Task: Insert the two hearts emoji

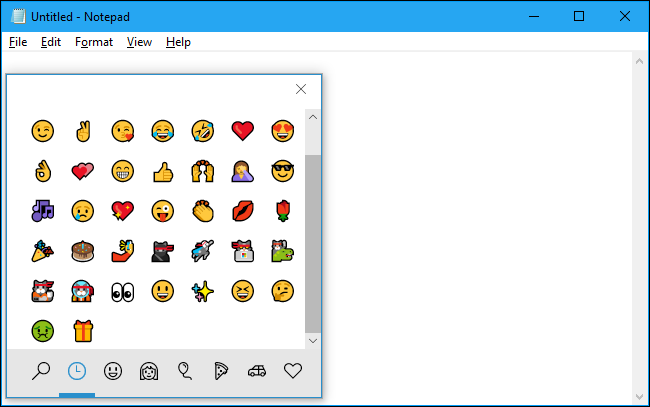Action: tap(83, 171)
